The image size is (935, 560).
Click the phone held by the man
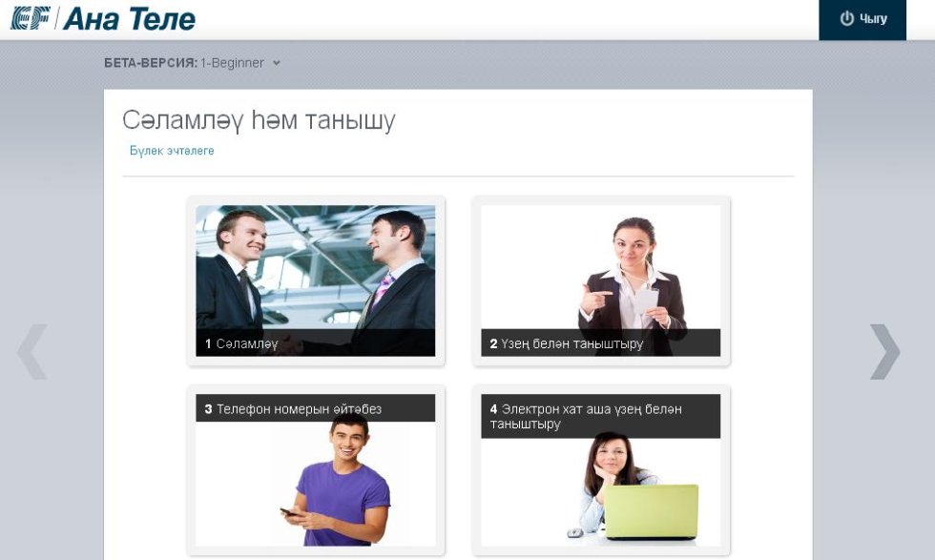(x=289, y=512)
